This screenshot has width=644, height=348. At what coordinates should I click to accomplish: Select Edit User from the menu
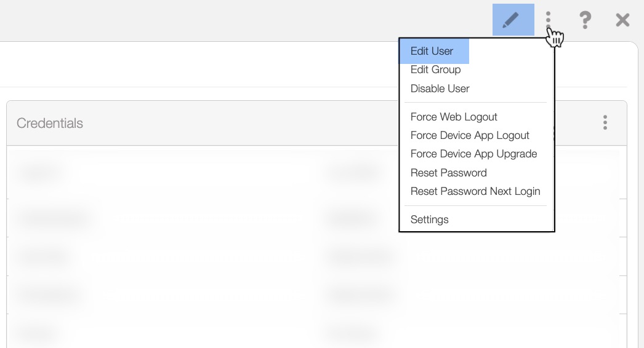pyautogui.click(x=432, y=52)
